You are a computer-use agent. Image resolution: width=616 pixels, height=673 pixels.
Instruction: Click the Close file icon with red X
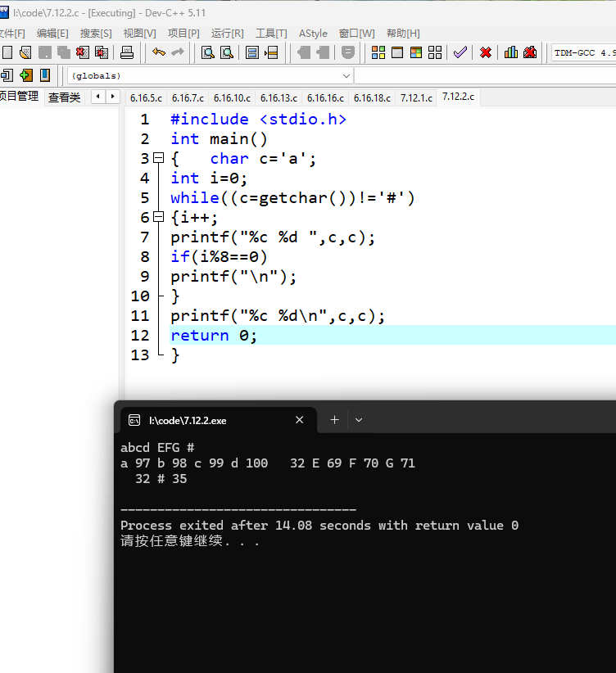[x=83, y=52]
